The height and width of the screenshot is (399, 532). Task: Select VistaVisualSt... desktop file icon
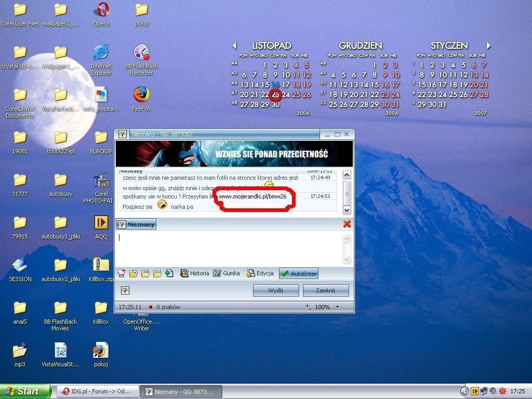coord(60,355)
